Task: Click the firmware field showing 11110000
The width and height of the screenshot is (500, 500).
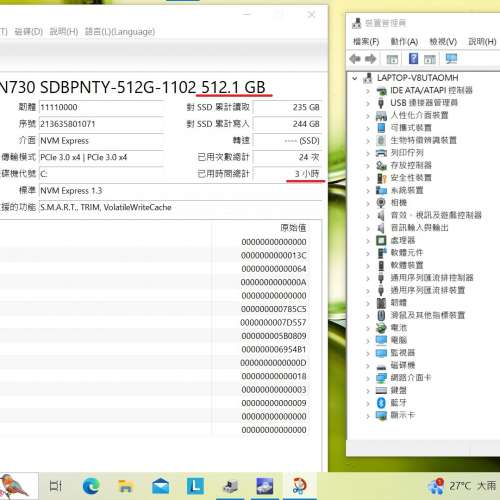Action: (101, 107)
